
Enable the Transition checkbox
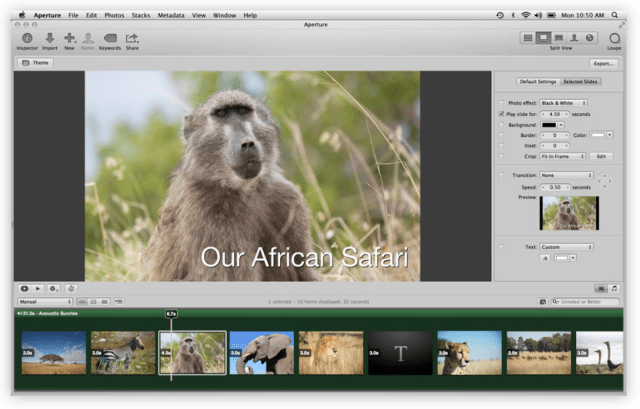(501, 175)
